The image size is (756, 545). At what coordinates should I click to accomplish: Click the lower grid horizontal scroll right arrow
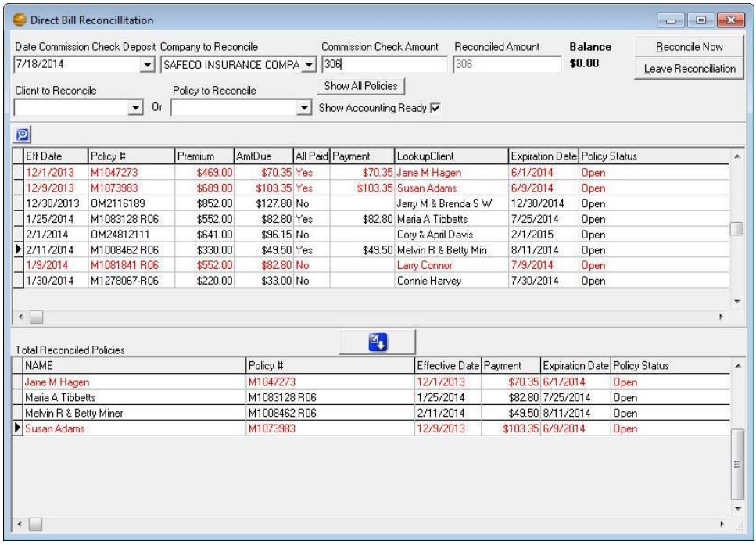coord(721,524)
